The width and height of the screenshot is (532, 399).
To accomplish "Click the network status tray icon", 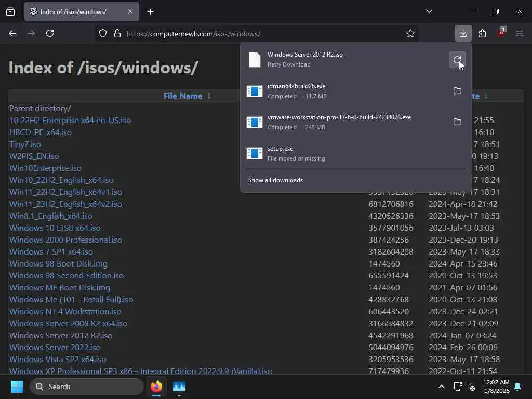I will 458,387.
